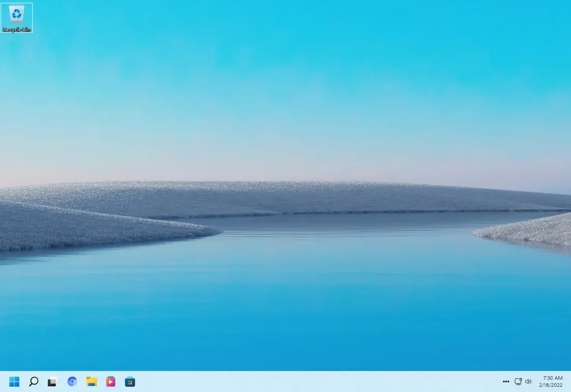Show hidden tray icons via three dots

(506, 382)
